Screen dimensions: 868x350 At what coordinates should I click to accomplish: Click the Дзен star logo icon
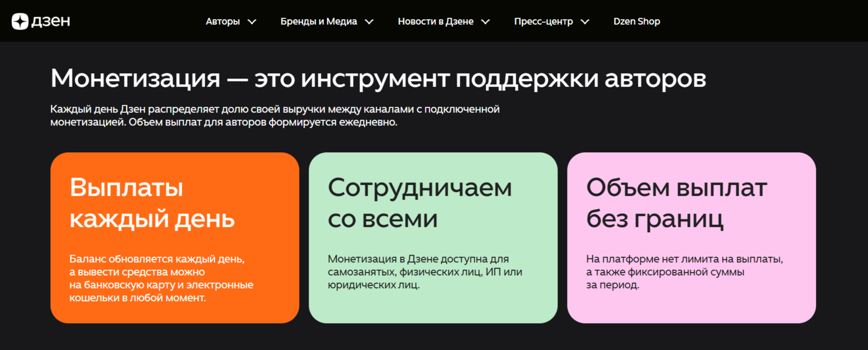pyautogui.click(x=20, y=22)
